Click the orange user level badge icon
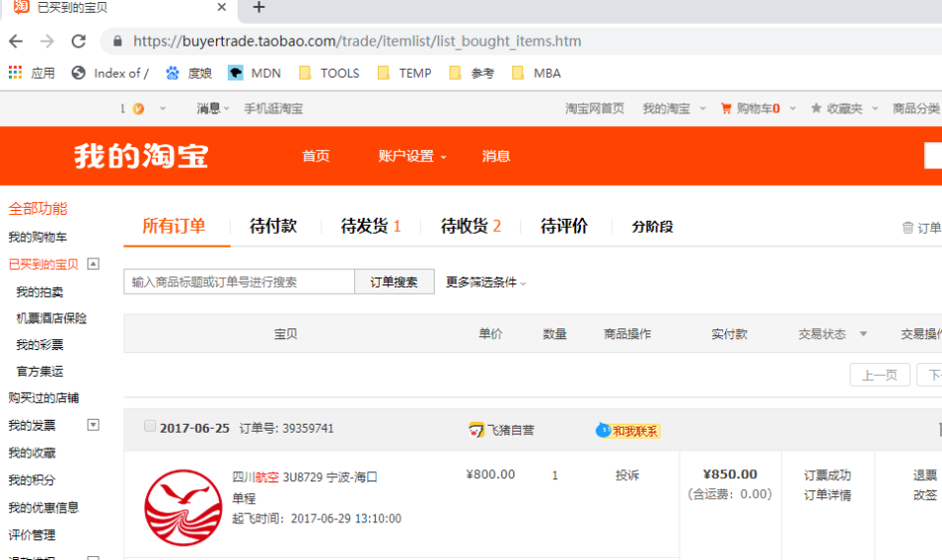942x560 pixels. [x=138, y=108]
